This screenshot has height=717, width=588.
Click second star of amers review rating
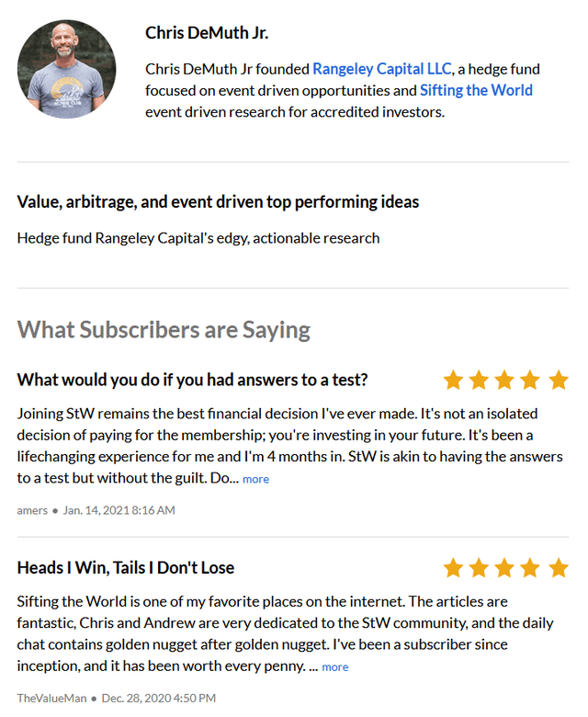point(479,380)
